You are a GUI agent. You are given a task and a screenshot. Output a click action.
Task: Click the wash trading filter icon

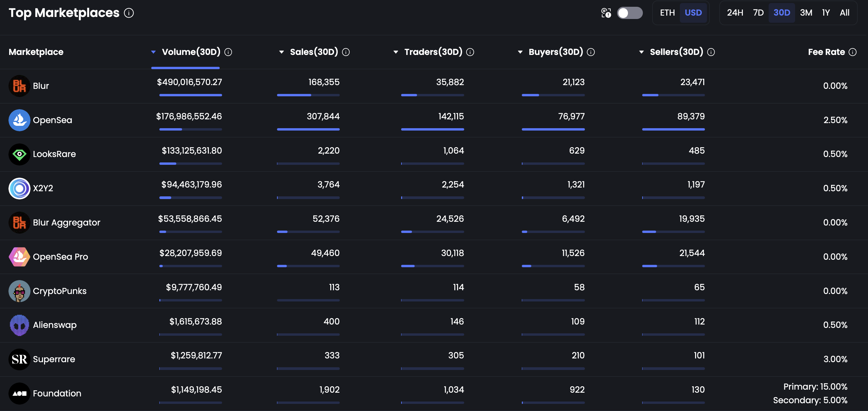coord(606,13)
